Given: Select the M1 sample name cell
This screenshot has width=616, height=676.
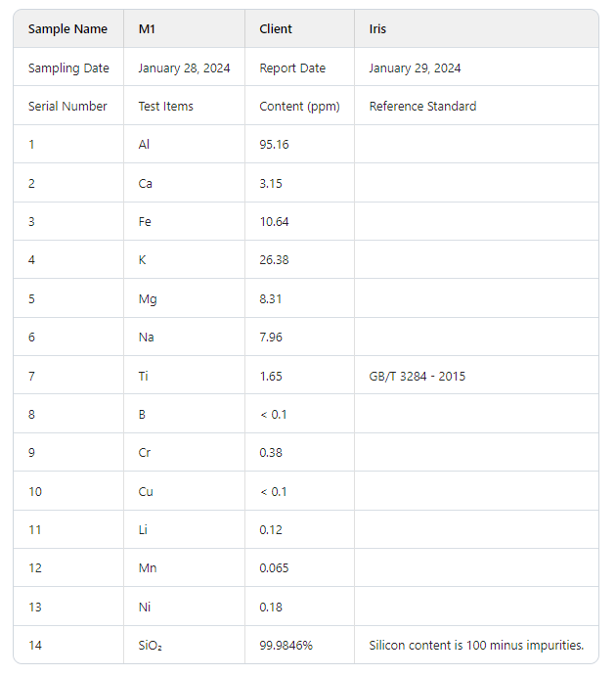Looking at the screenshot, I should (x=185, y=29).
